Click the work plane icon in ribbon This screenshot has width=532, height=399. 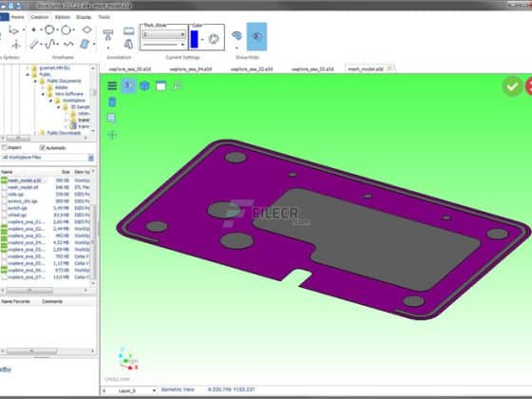click(13, 30)
